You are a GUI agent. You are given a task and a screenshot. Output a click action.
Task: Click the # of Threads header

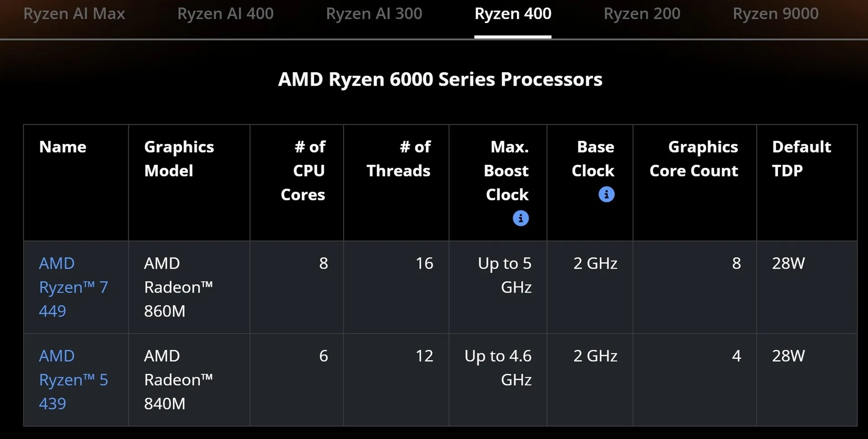398,159
